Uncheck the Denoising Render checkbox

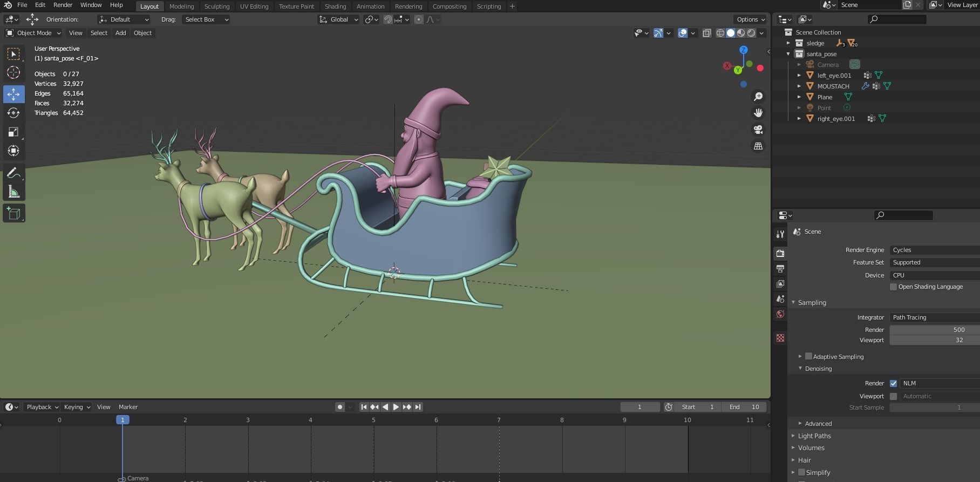pos(893,383)
